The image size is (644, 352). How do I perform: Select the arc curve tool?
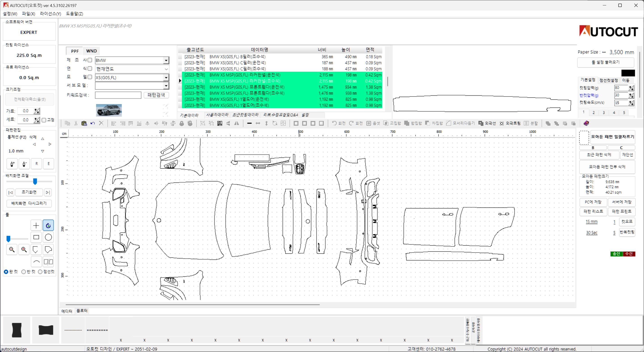pos(36,262)
